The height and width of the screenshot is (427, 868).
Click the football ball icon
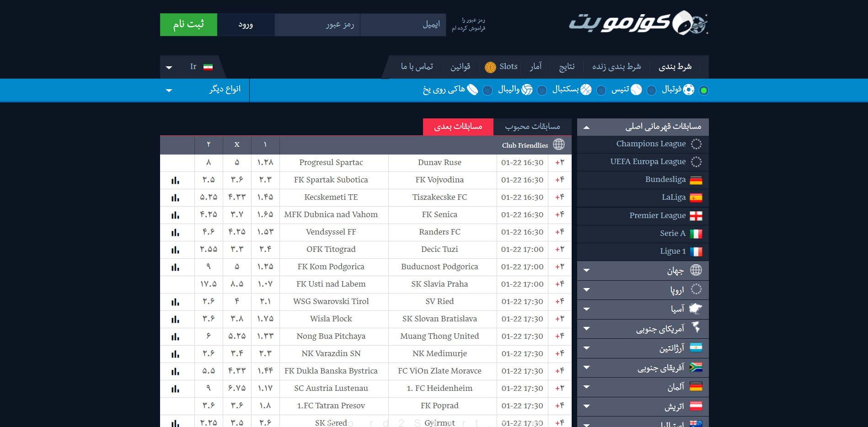689,90
